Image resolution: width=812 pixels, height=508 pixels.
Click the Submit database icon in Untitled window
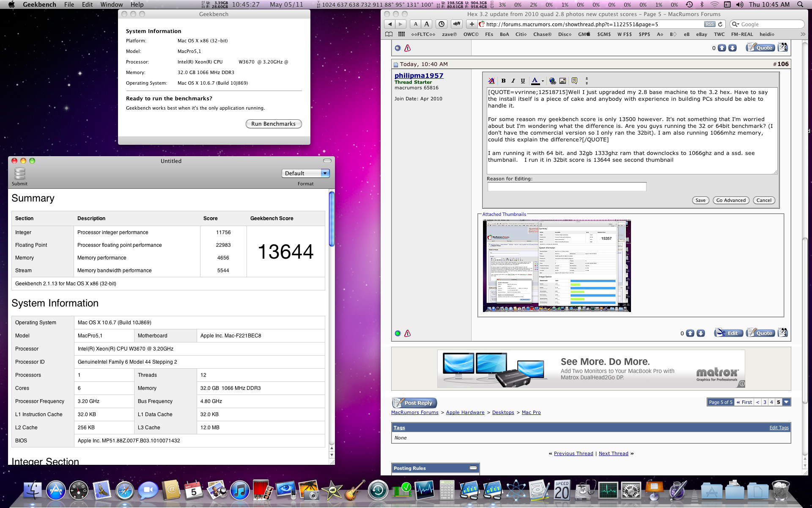coord(20,174)
